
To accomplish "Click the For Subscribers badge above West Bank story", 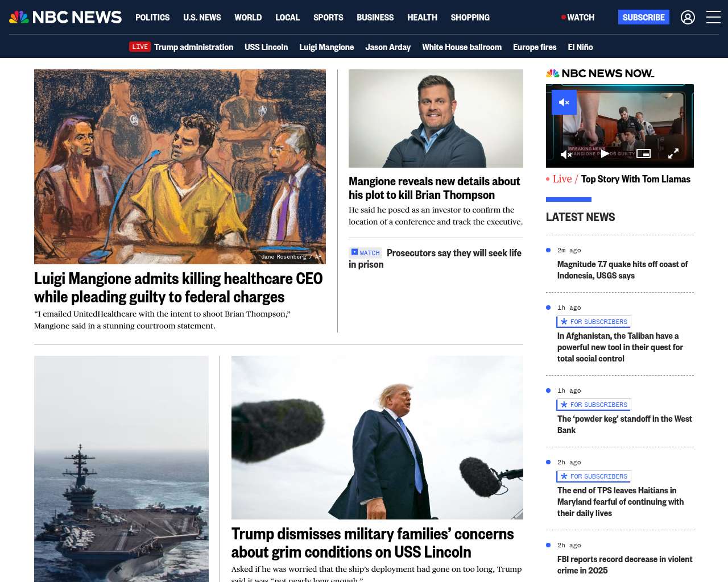I will [594, 405].
